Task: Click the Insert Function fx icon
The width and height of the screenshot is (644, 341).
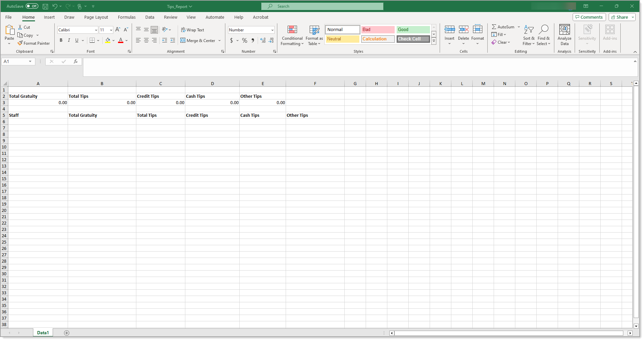Action: point(76,61)
